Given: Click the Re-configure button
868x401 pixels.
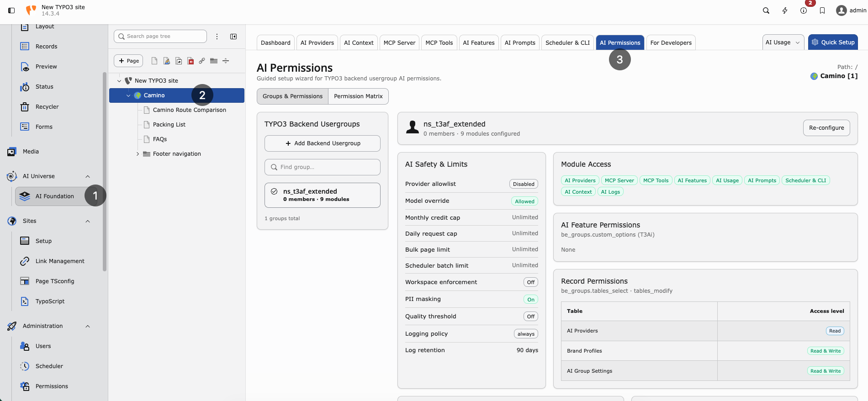Looking at the screenshot, I should [x=826, y=128].
